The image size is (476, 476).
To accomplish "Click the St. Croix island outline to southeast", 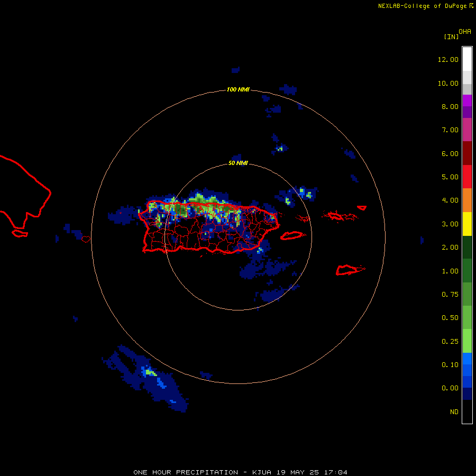I will [350, 270].
